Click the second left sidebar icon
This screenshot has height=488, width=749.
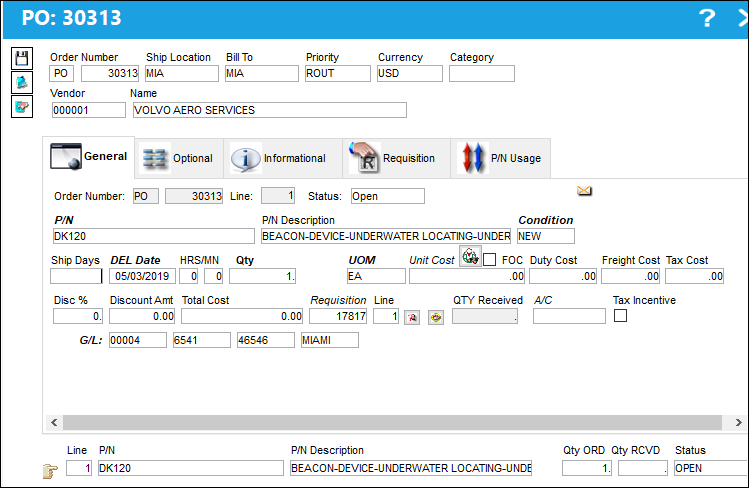click(x=22, y=82)
